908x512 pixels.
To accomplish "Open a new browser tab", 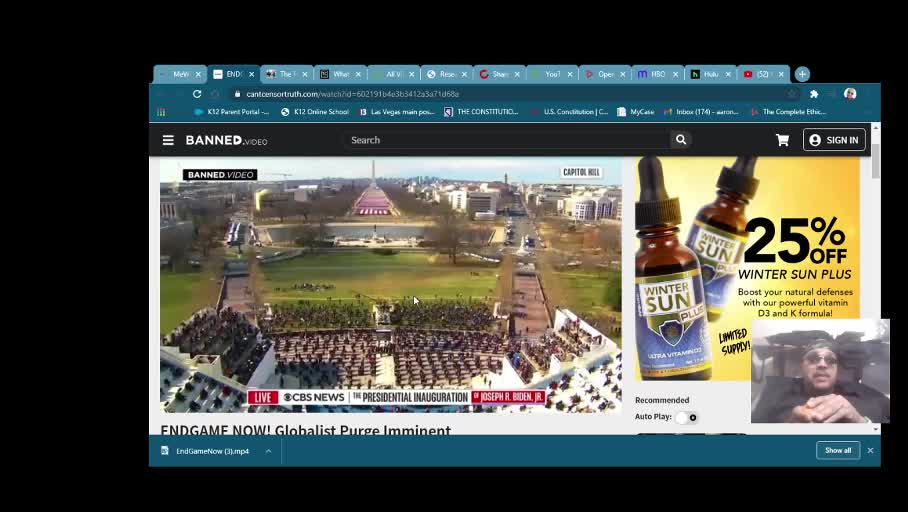I will point(802,74).
